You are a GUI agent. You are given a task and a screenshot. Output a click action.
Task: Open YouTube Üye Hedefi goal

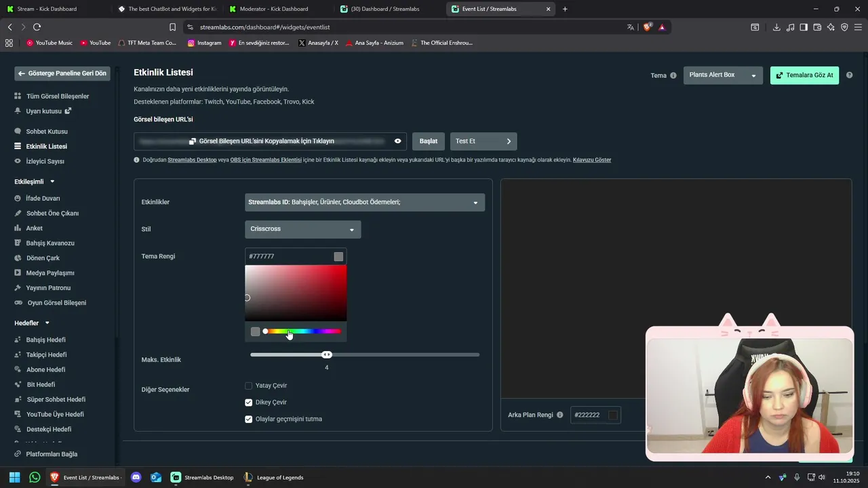click(55, 414)
